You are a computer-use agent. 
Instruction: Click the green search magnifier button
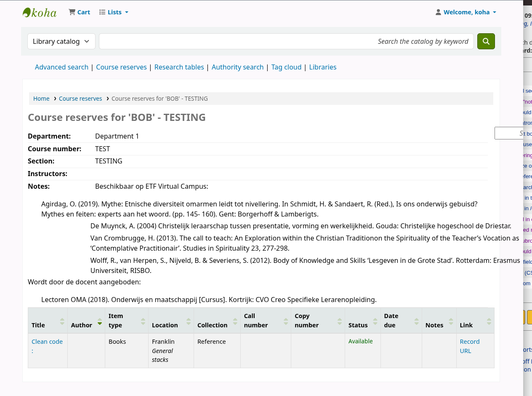click(486, 41)
